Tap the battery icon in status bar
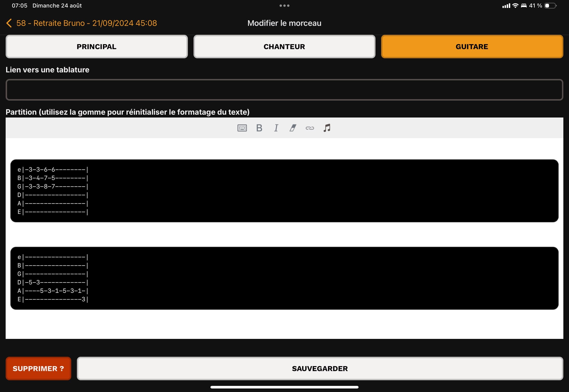 (x=550, y=6)
